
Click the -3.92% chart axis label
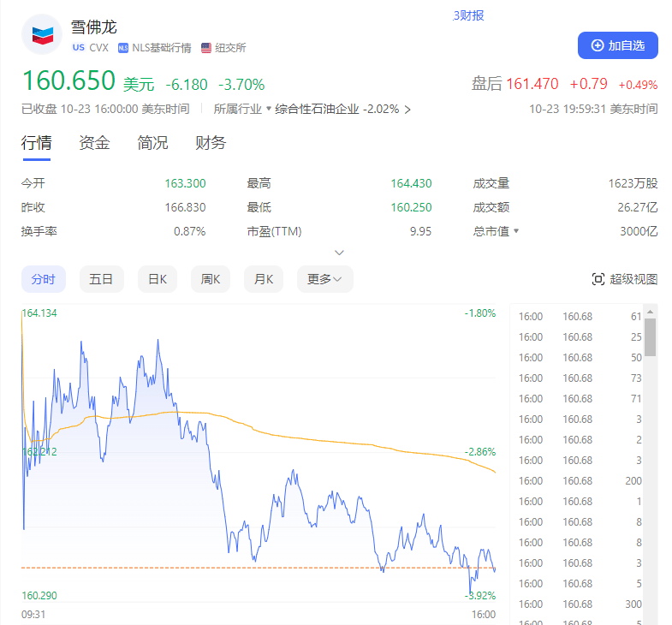[480, 595]
